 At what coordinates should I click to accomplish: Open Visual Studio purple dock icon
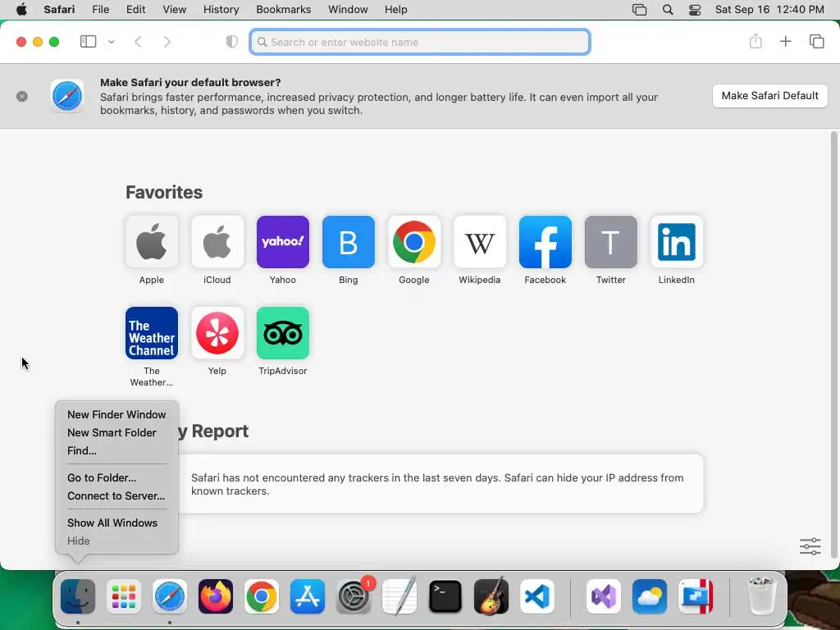tap(603, 596)
